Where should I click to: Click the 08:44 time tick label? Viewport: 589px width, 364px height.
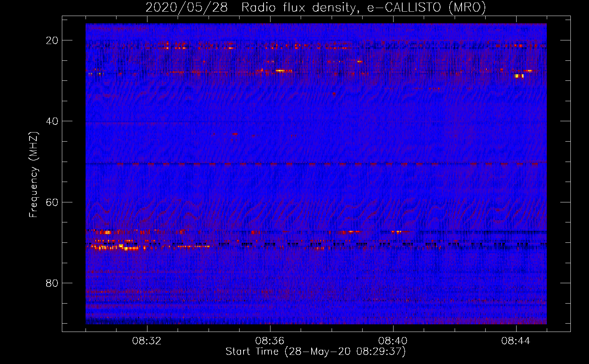[516, 341]
